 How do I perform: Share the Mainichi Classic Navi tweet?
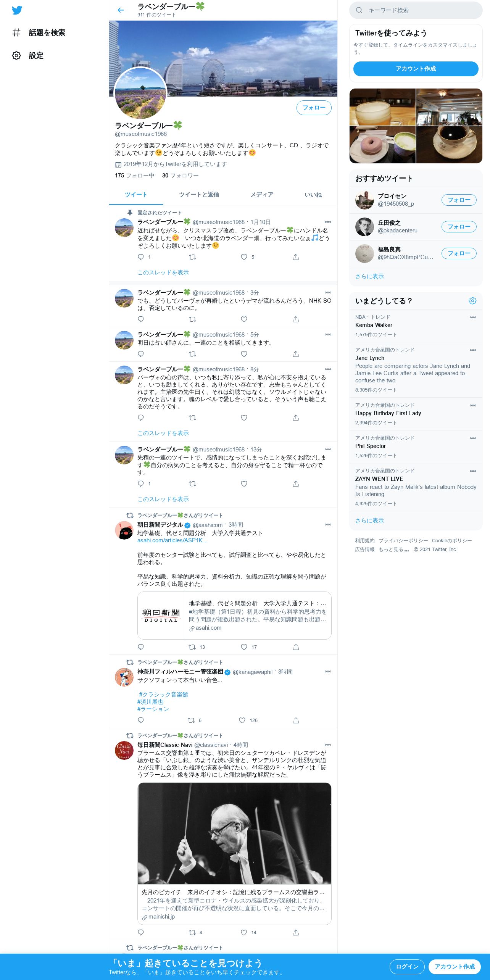tap(296, 932)
